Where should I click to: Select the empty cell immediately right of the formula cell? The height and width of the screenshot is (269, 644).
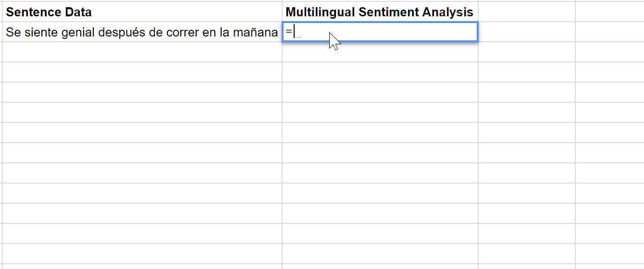527,32
